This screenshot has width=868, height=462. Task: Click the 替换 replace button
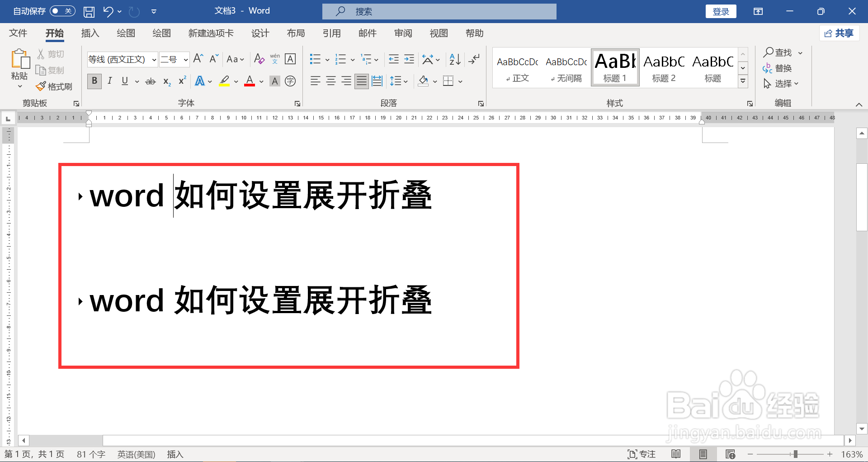(778, 68)
